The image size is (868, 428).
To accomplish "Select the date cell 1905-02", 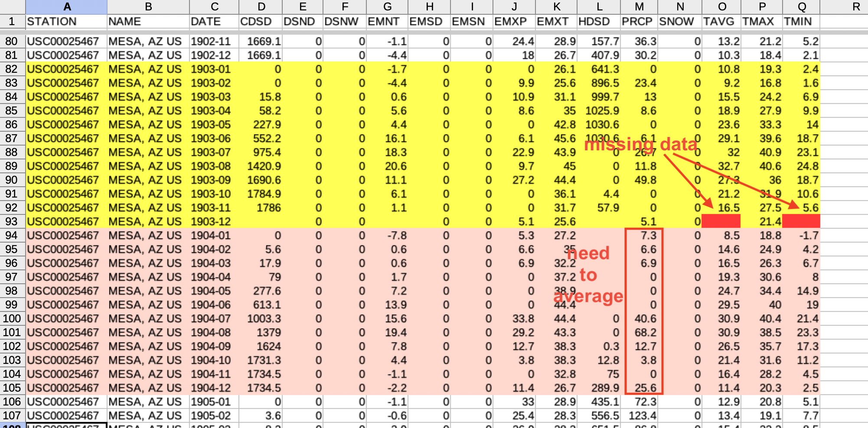I will tap(214, 415).
